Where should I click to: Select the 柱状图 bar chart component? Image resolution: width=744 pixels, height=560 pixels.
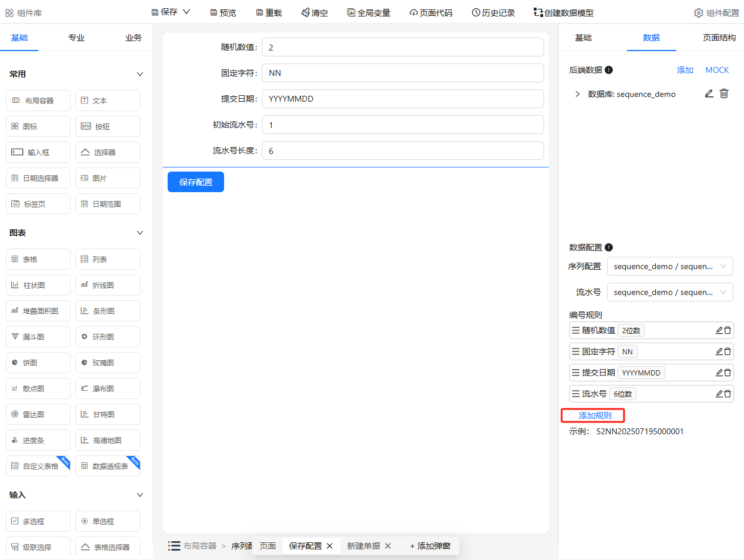(38, 284)
